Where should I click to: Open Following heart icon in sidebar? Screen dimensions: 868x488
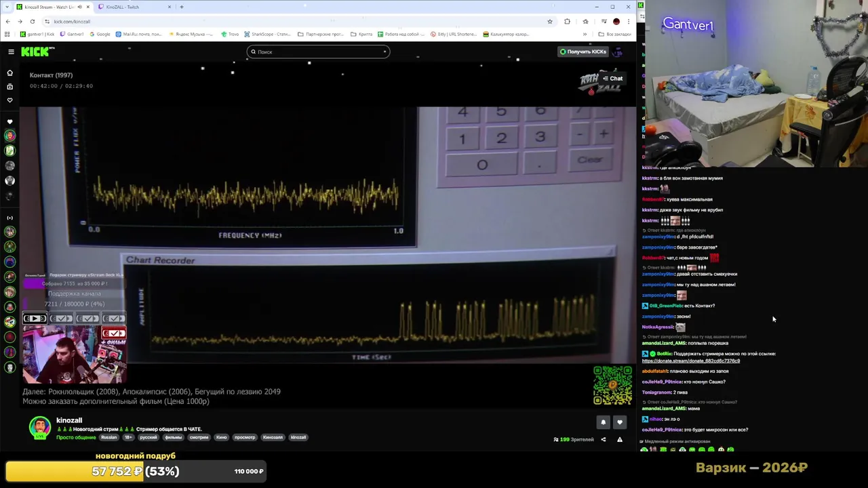point(9,100)
